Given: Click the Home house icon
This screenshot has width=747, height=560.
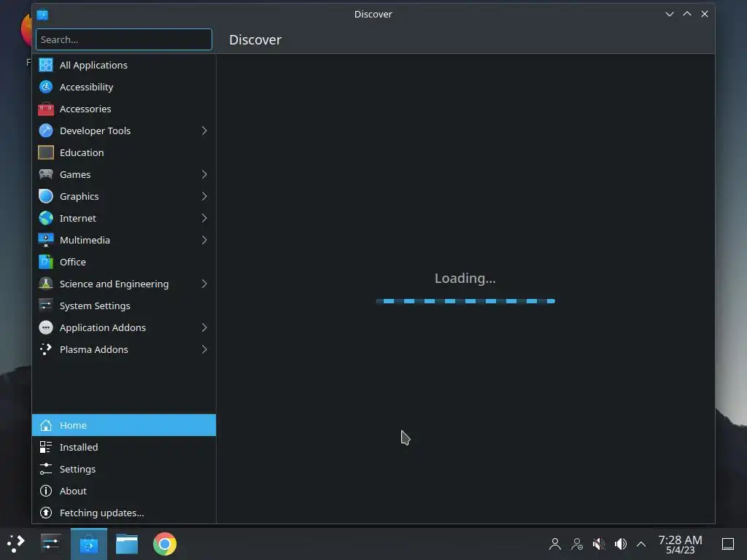Looking at the screenshot, I should [46, 425].
